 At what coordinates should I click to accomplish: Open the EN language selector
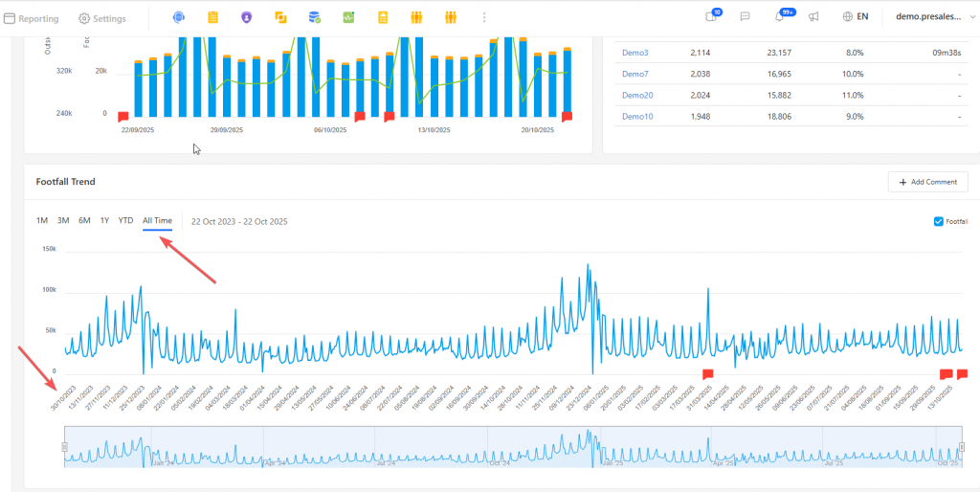855,17
